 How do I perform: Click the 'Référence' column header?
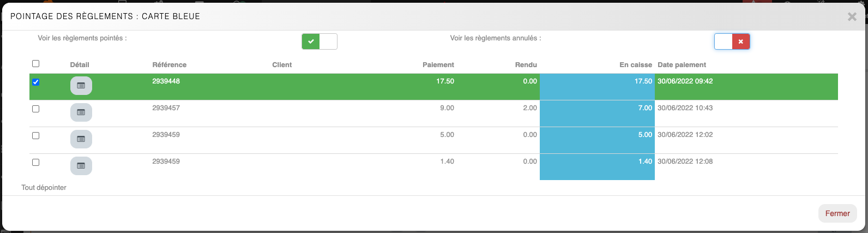[169, 65]
